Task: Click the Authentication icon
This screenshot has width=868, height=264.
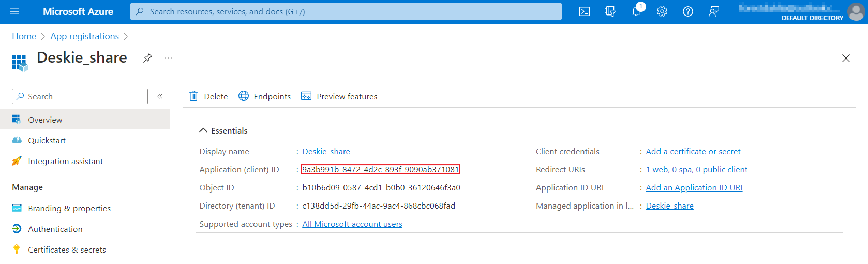Action: tap(17, 229)
